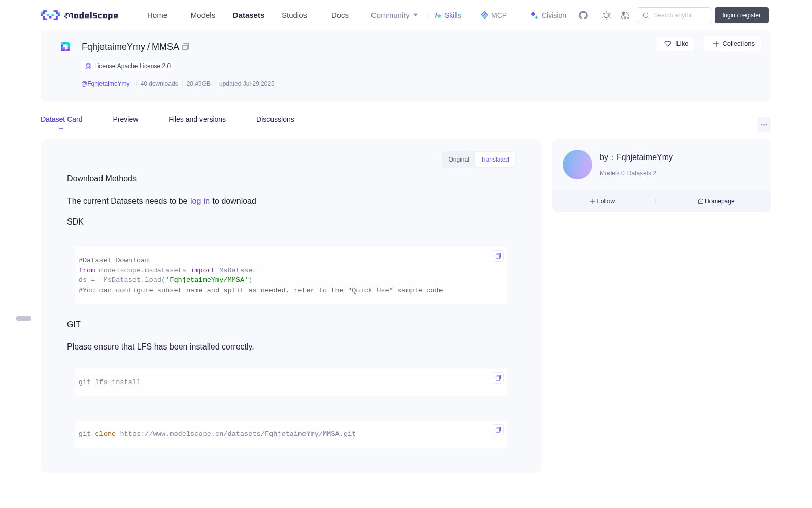
Task: Click the license badge icon
Action: (x=88, y=66)
